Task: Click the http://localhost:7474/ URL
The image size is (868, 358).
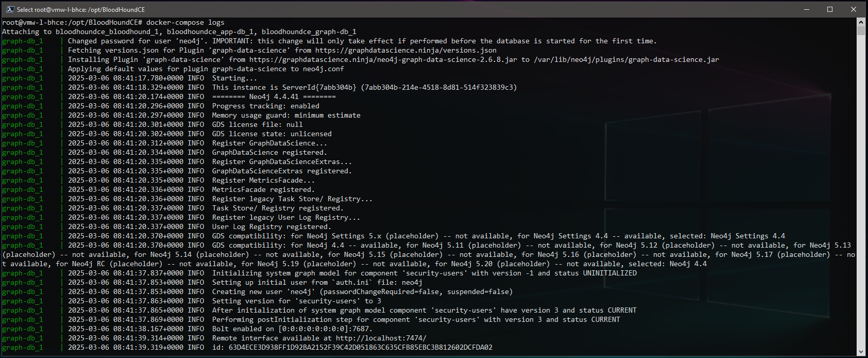Action: (381, 338)
